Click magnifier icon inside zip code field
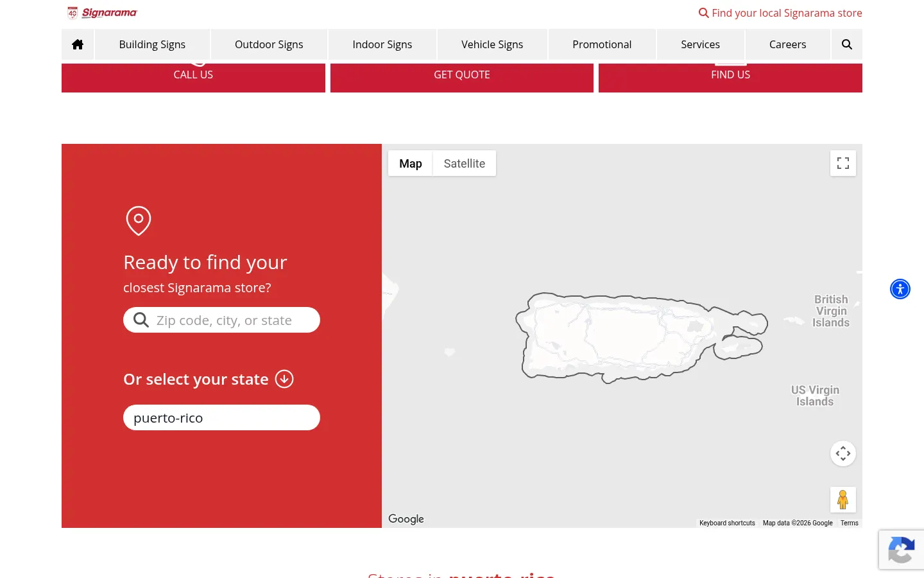 141,320
